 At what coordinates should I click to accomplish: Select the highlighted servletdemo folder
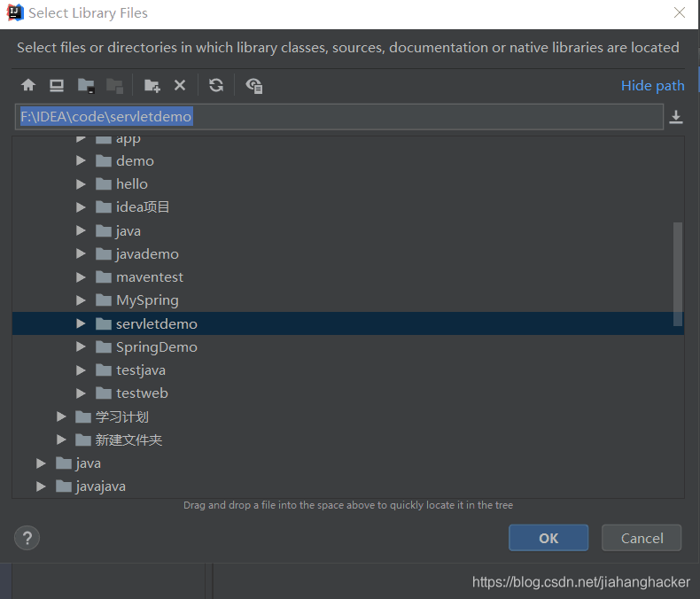347,323
